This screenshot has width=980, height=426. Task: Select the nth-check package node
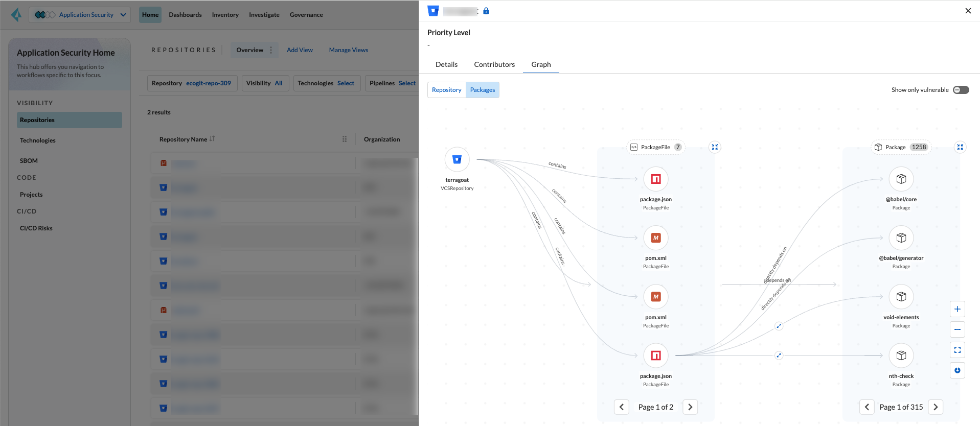[x=901, y=356]
